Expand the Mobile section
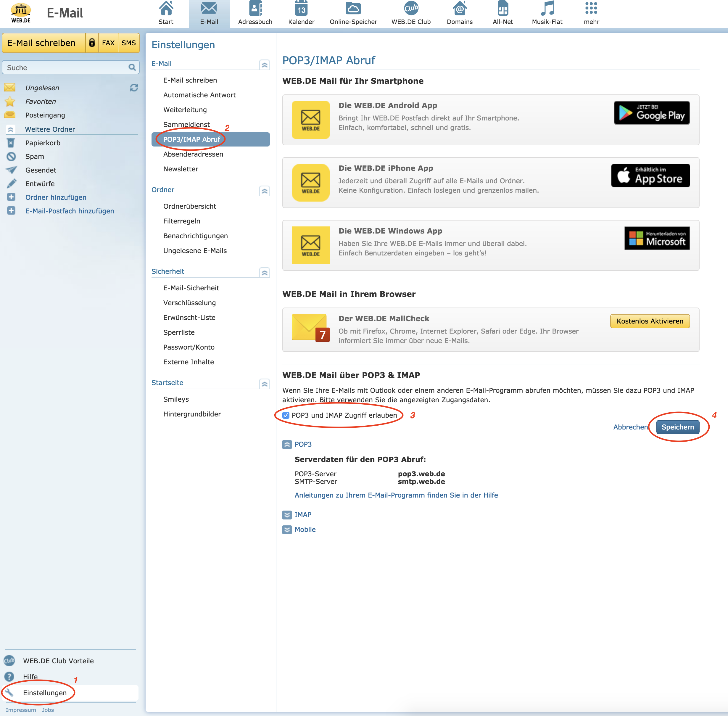The width and height of the screenshot is (728, 716). coord(287,530)
